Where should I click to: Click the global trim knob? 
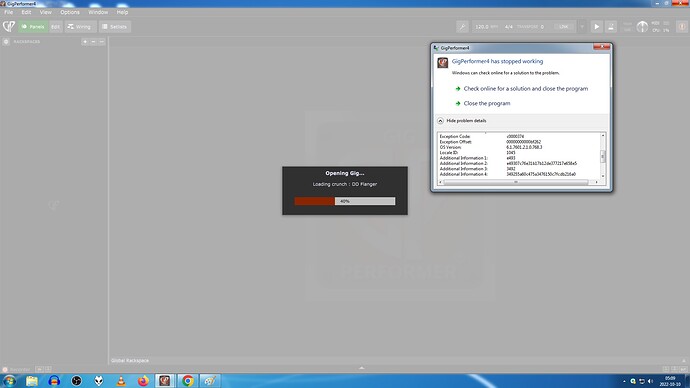point(642,27)
